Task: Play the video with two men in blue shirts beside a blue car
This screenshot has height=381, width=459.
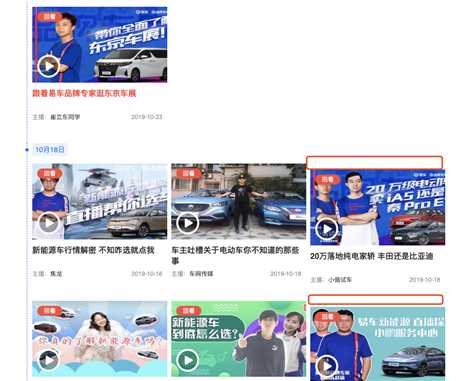Action: pyautogui.click(x=327, y=366)
